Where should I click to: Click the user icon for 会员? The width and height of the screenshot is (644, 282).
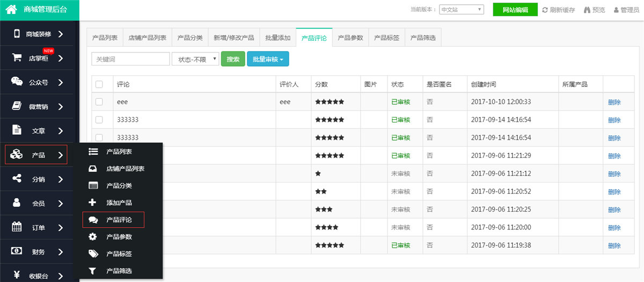tap(17, 203)
